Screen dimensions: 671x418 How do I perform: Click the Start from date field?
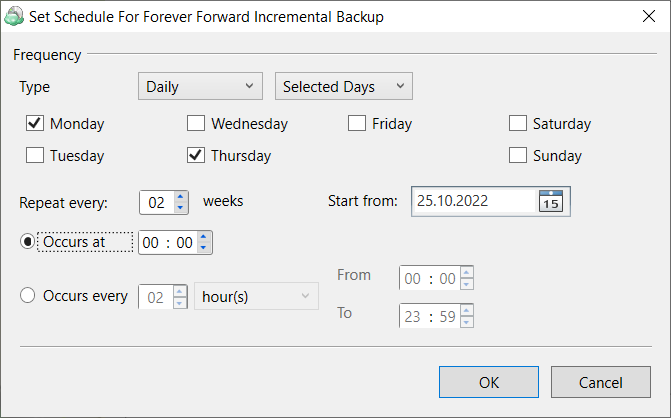click(x=474, y=201)
